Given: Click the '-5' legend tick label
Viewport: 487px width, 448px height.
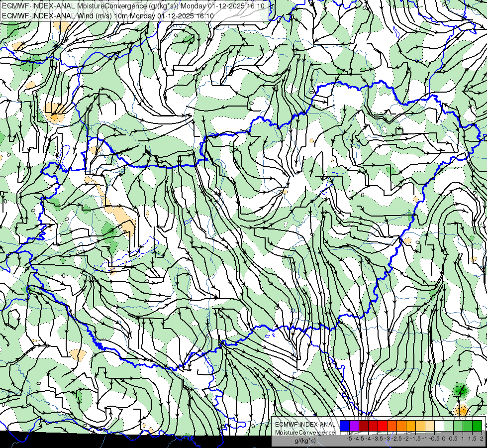Looking at the screenshot, I should [x=349, y=439].
